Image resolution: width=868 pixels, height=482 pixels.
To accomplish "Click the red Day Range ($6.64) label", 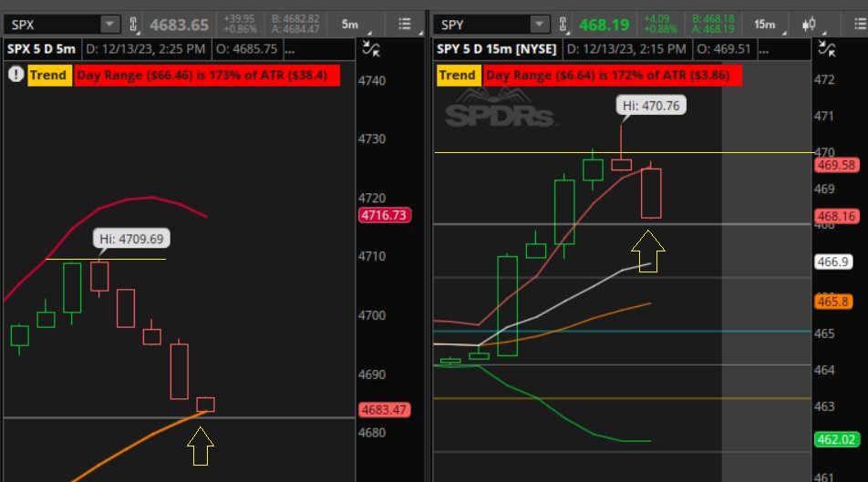I will 613,75.
